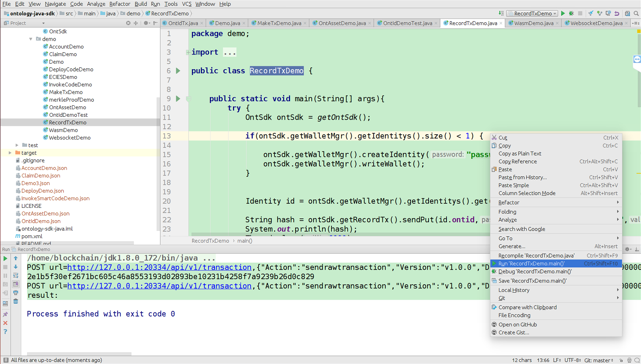Close the WasmDemo.java tab
The image size is (641, 364).
[557, 23]
